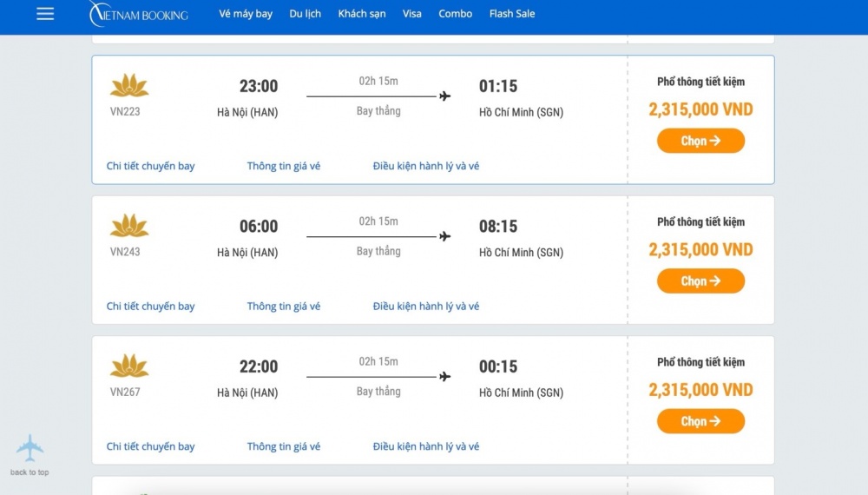Screen dimensions: 868x495
Task: Go to Flash Sale page
Action: tap(512, 14)
